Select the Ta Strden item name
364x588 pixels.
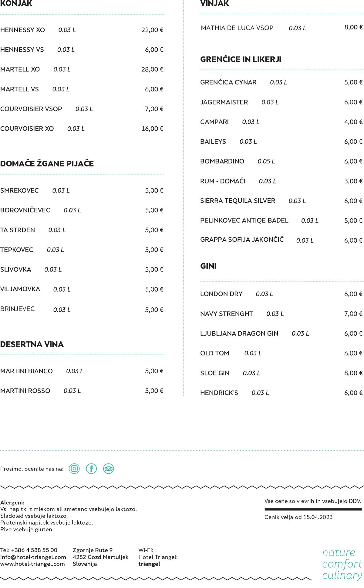point(18,230)
